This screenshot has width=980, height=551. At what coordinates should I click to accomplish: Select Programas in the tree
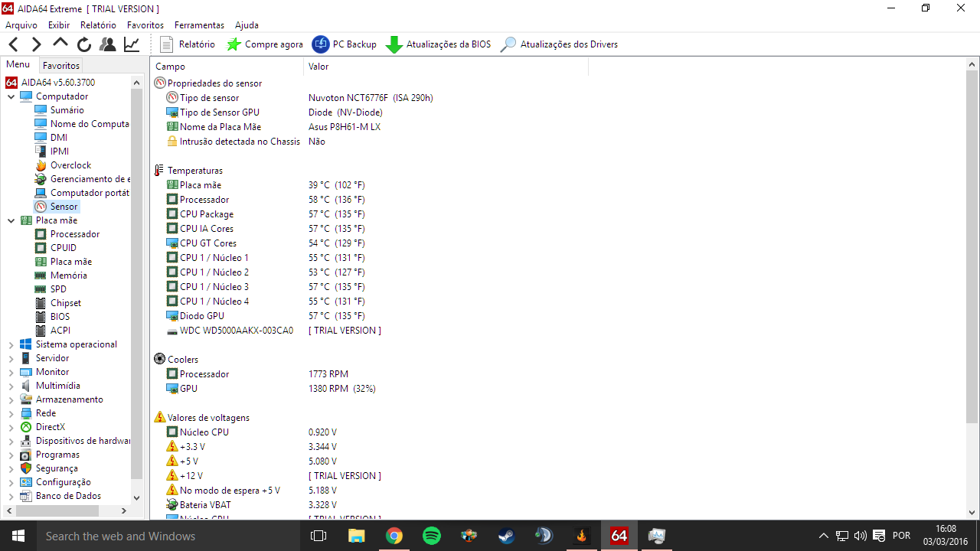pos(50,455)
